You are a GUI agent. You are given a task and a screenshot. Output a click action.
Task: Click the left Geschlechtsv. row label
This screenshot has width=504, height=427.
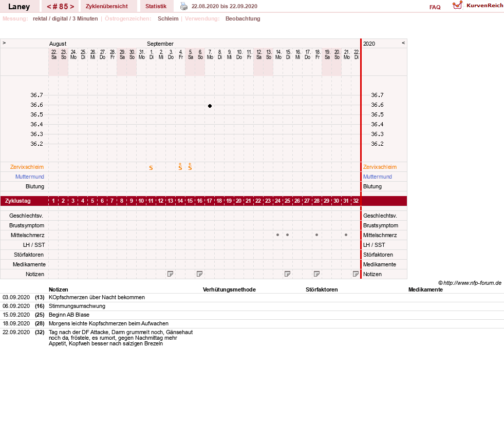(26, 216)
